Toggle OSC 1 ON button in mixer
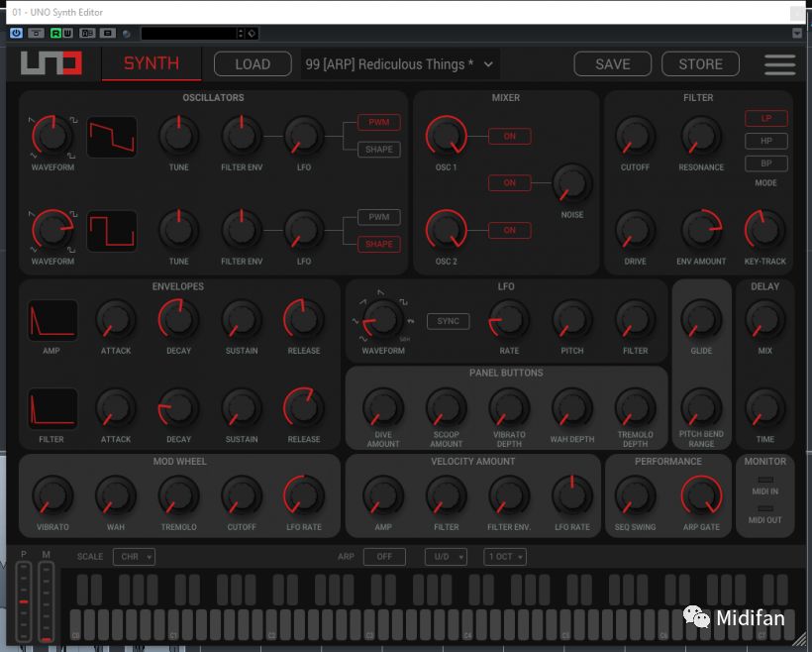The image size is (812, 652). (x=510, y=137)
